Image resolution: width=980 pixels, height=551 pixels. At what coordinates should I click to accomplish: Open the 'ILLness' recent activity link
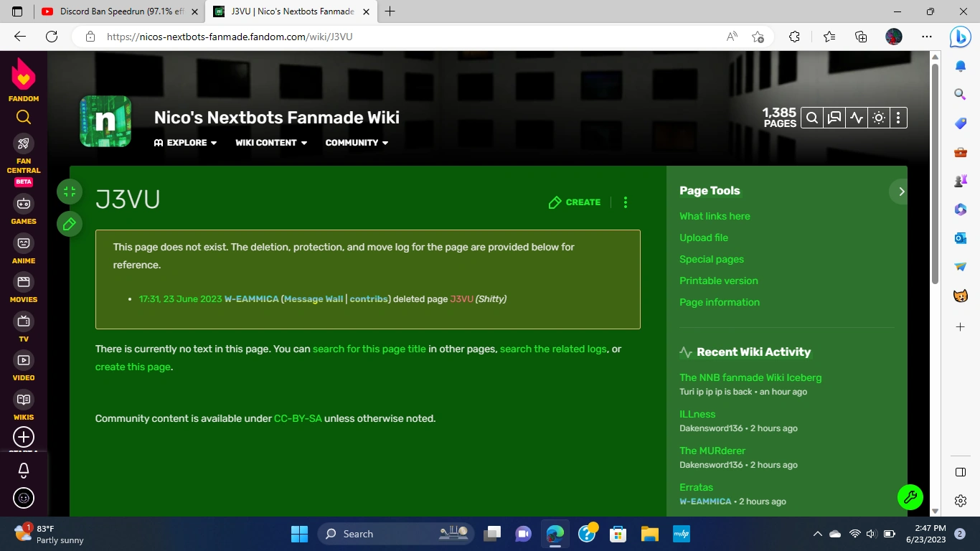click(x=697, y=415)
